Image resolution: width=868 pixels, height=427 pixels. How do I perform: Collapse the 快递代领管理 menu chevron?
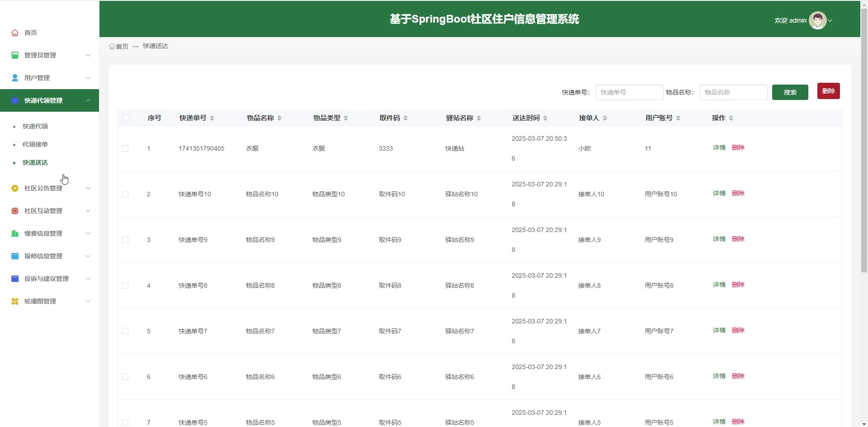click(x=88, y=100)
